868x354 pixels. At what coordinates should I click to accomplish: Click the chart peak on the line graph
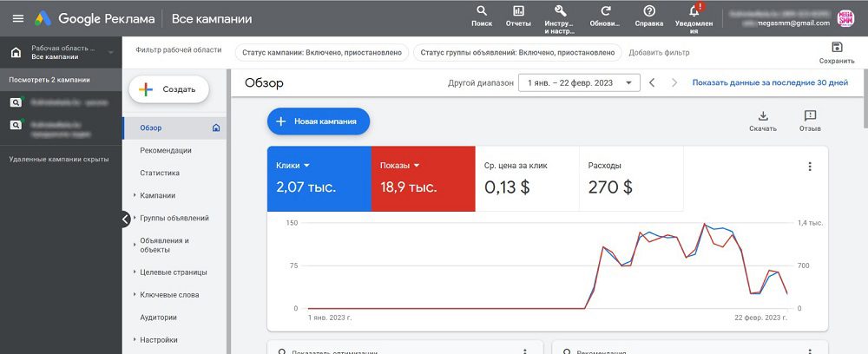pyautogui.click(x=704, y=224)
